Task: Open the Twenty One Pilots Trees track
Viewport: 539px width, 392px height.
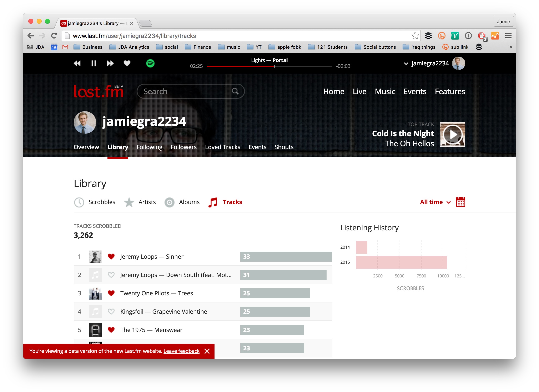Action: pos(157,293)
